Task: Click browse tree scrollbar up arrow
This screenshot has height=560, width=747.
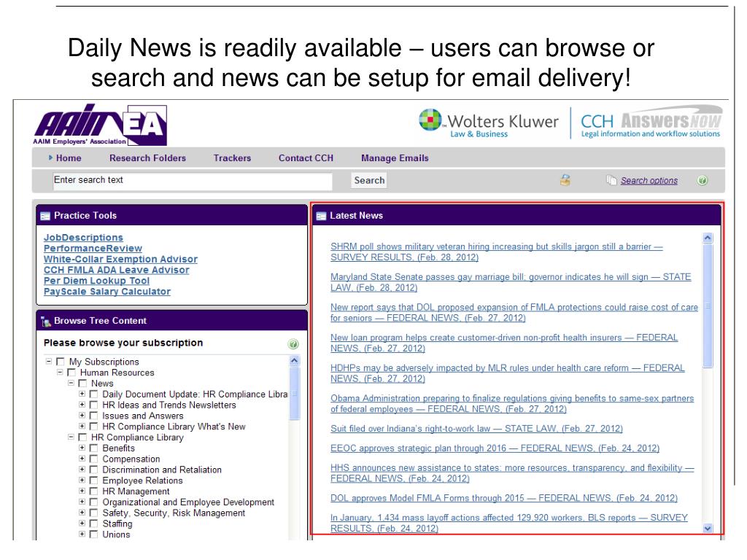Action: click(294, 360)
